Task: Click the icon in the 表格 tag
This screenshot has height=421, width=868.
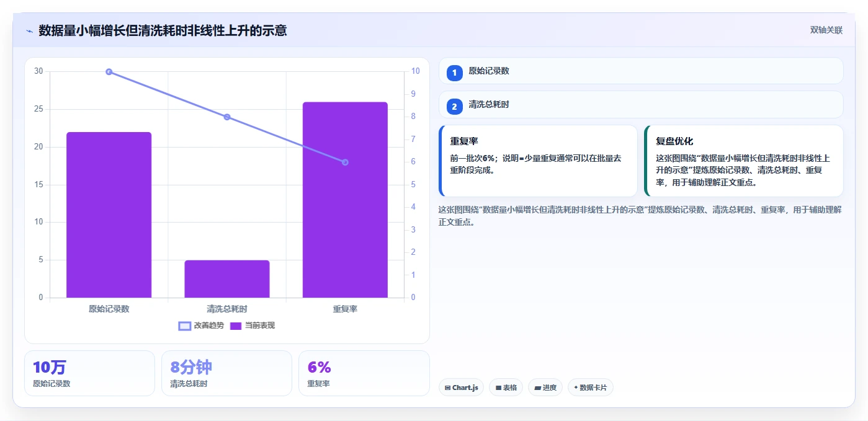Action: pyautogui.click(x=498, y=388)
